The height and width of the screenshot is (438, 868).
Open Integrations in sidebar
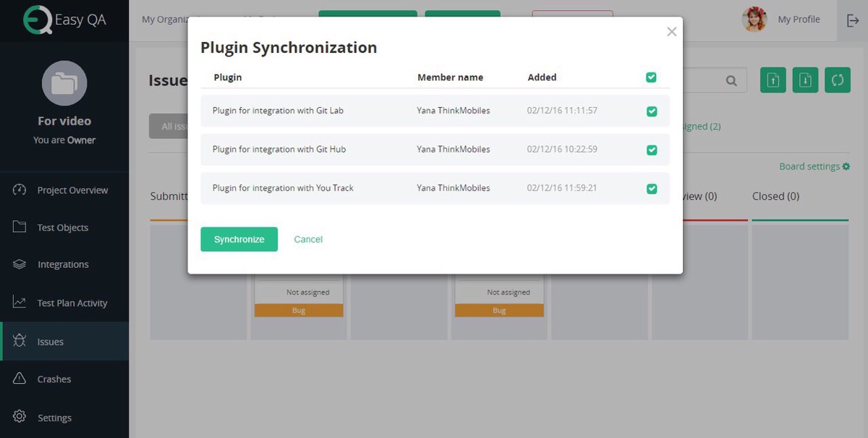(x=64, y=265)
